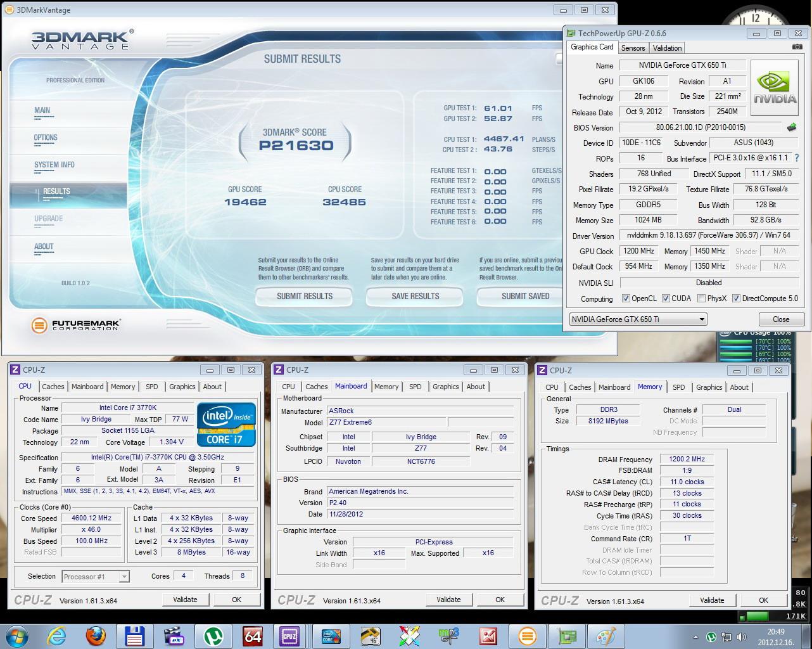Click the uTorrent system tray icon

coord(711,637)
